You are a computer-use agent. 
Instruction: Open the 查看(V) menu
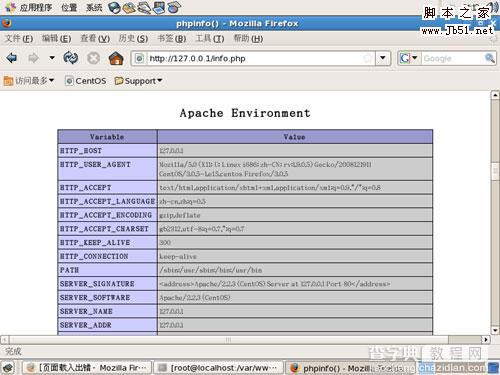tap(95, 39)
